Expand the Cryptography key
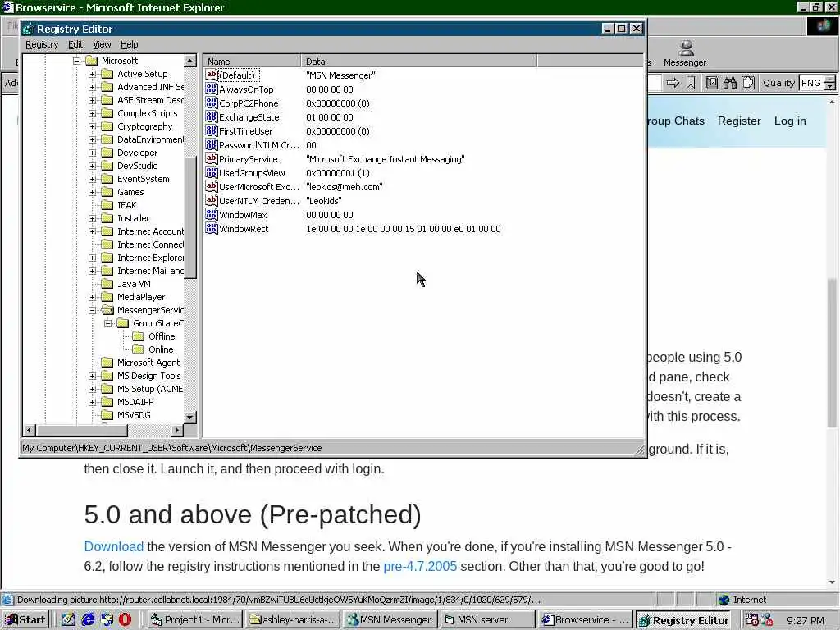840x630 pixels. click(x=92, y=126)
